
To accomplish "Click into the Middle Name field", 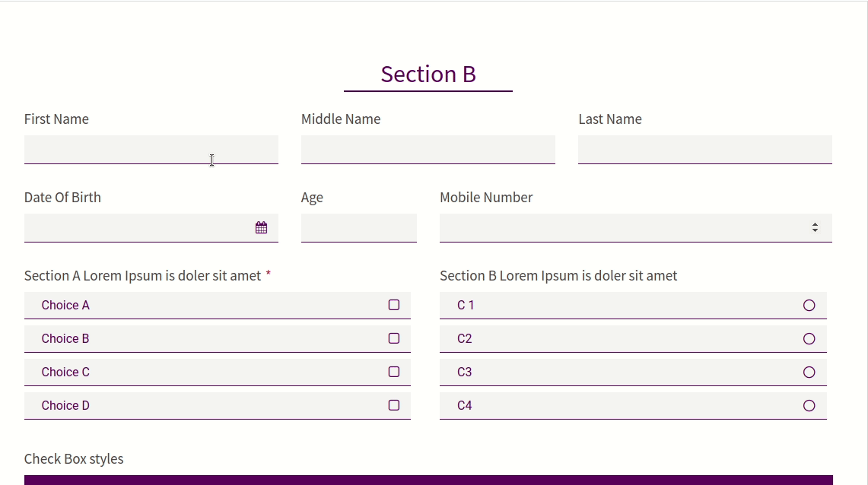I will pos(428,149).
